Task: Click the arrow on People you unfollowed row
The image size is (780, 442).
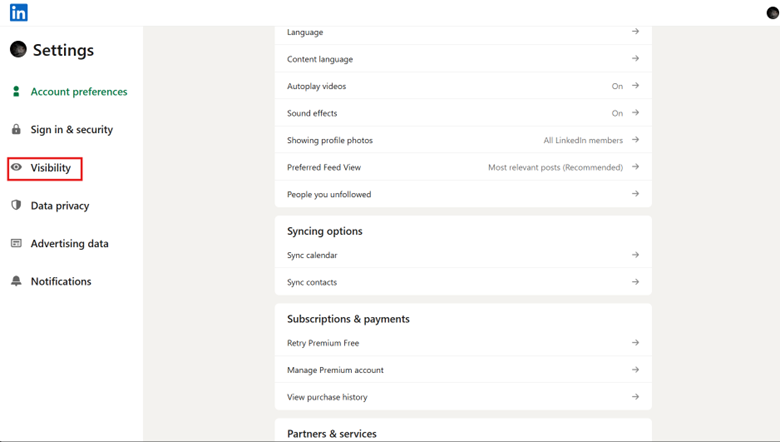Action: click(x=635, y=194)
